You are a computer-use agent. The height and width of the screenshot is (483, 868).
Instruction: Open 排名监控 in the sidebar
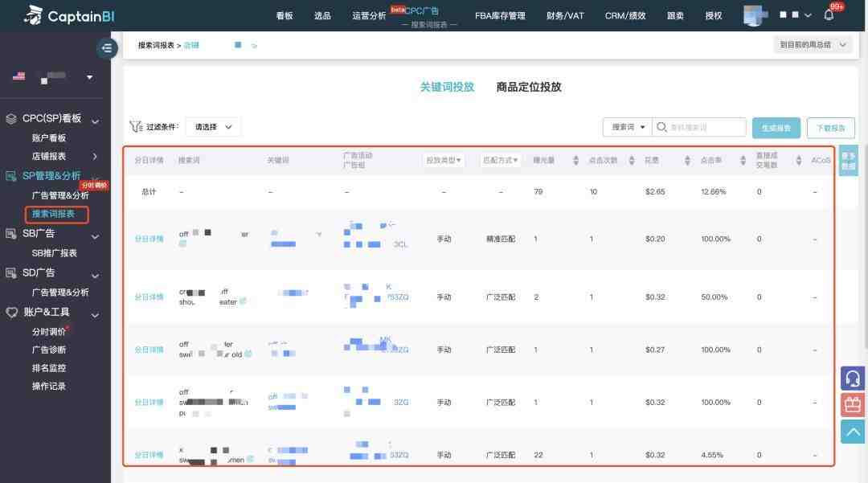click(49, 368)
